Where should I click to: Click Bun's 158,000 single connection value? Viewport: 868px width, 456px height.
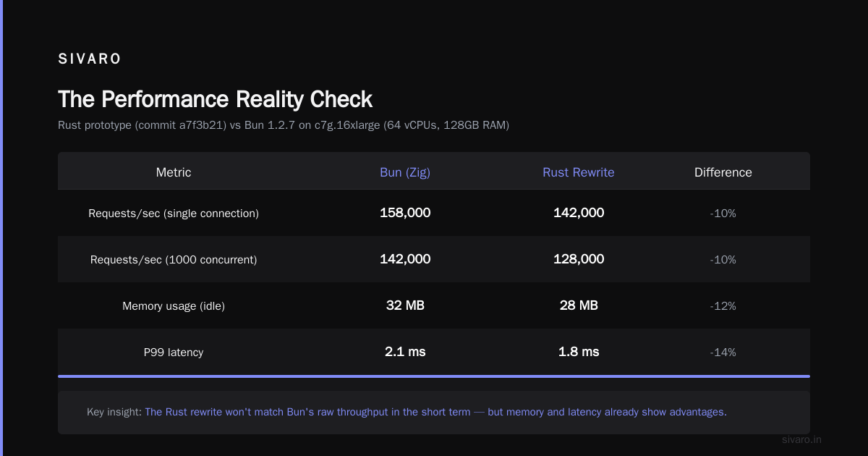[x=405, y=213]
